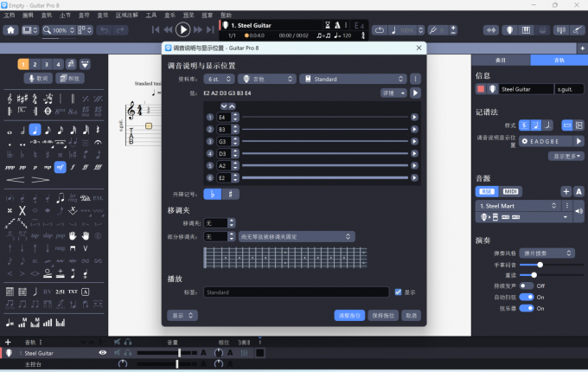This screenshot has width=588, height=372.
Task: Click the rewind button in transport
Action: click(x=168, y=29)
